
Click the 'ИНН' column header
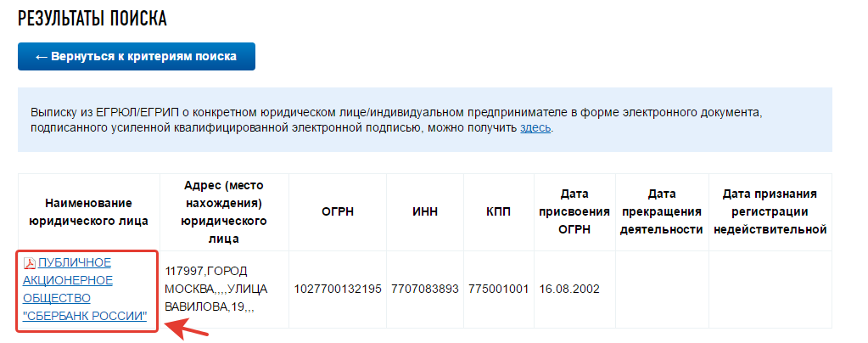pyautogui.click(x=425, y=212)
